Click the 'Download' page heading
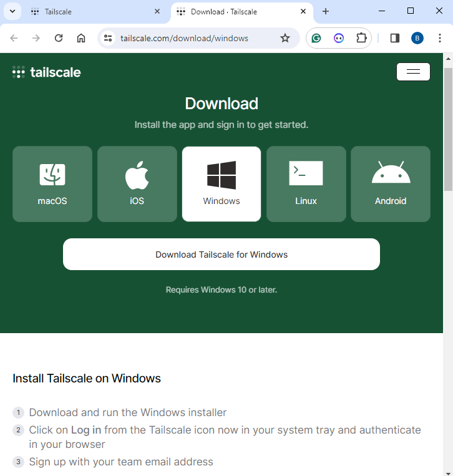 [x=222, y=104]
